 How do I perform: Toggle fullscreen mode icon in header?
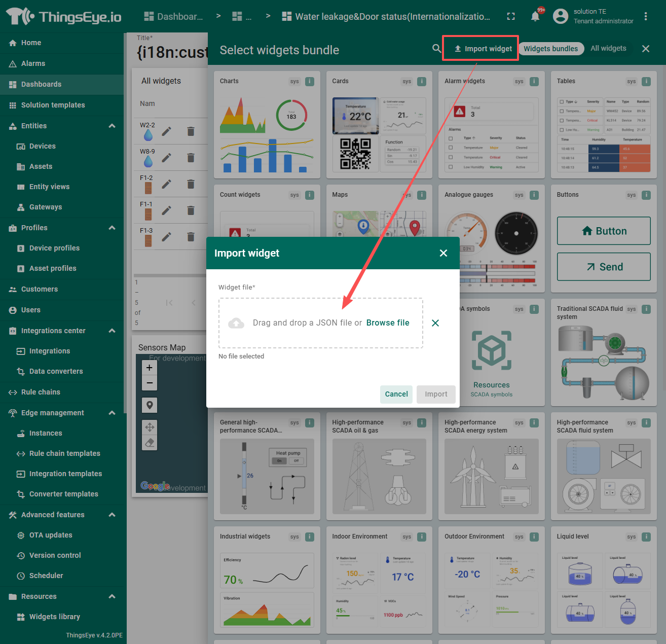[x=511, y=17]
